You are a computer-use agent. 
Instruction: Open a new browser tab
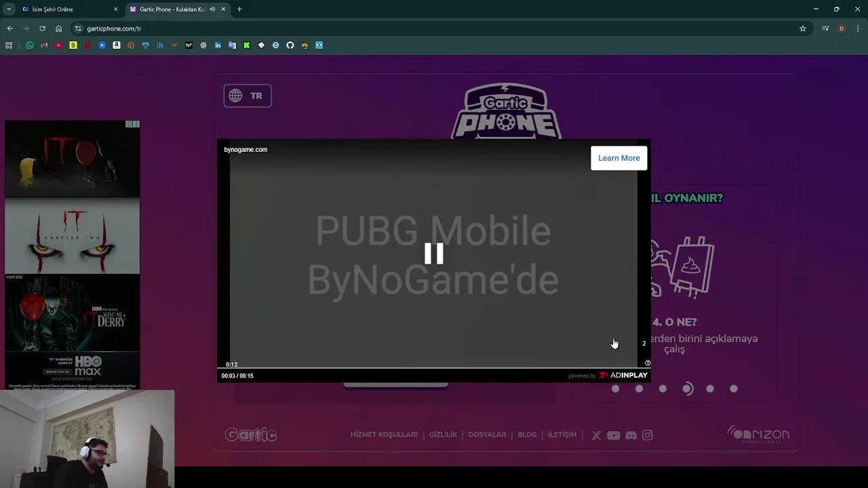239,9
